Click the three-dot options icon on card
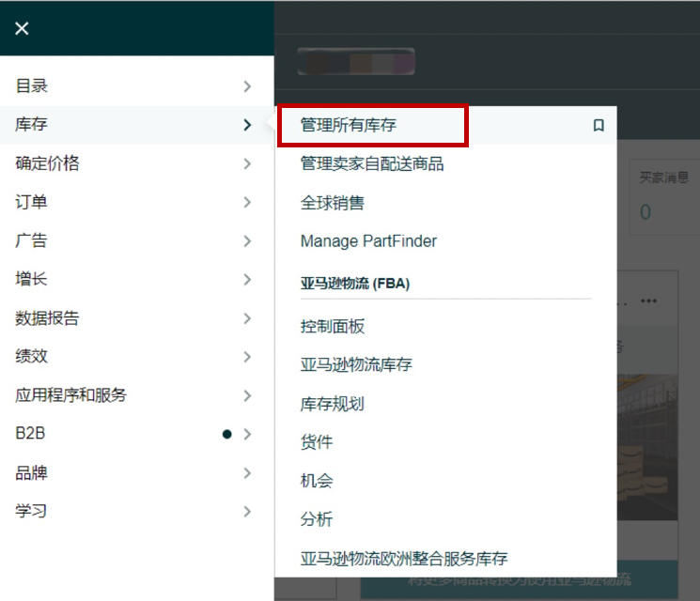This screenshot has width=700, height=601. point(648,301)
